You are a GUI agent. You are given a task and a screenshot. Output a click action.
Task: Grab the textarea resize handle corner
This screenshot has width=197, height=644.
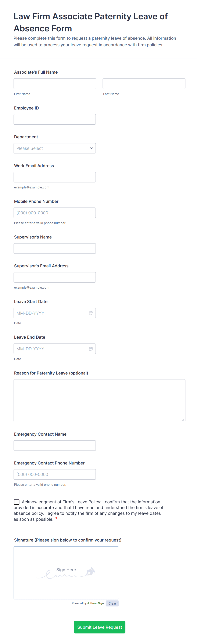tap(183, 420)
